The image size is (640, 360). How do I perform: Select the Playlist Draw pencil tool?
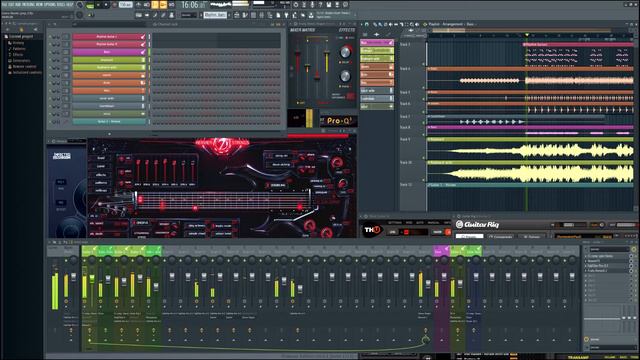[375, 24]
